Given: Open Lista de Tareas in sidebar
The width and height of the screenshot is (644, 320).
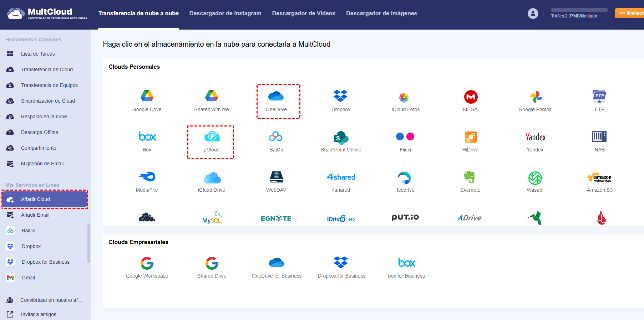Looking at the screenshot, I should (x=38, y=54).
